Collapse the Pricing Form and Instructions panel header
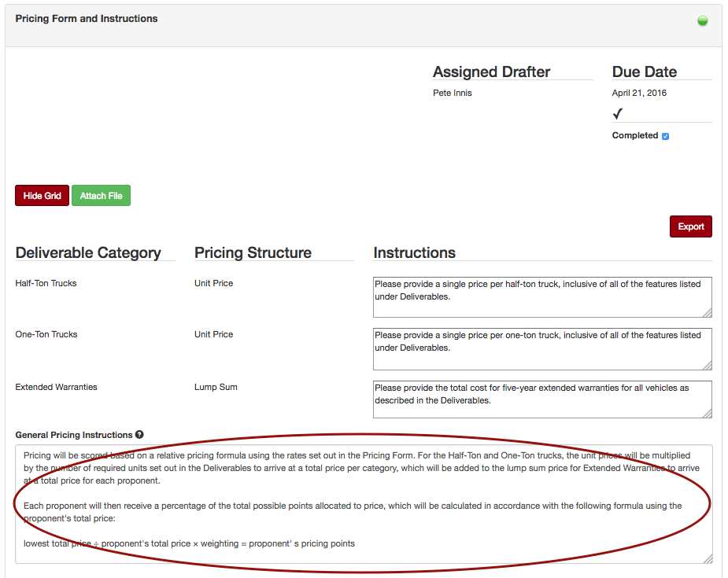 coord(86,18)
